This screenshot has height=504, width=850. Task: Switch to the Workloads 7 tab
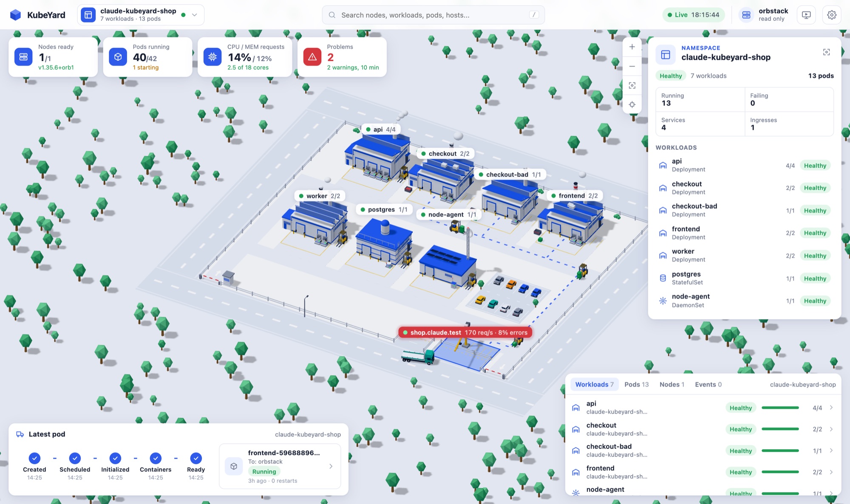[594, 384]
